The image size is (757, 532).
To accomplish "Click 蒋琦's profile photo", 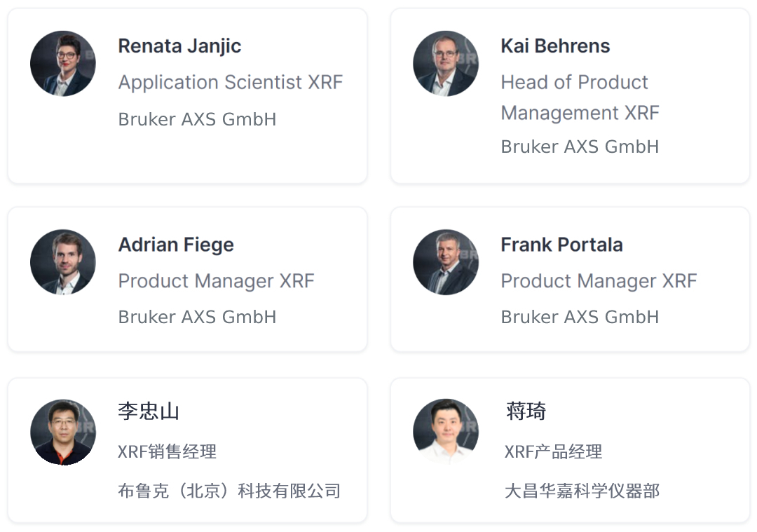I will click(x=446, y=432).
